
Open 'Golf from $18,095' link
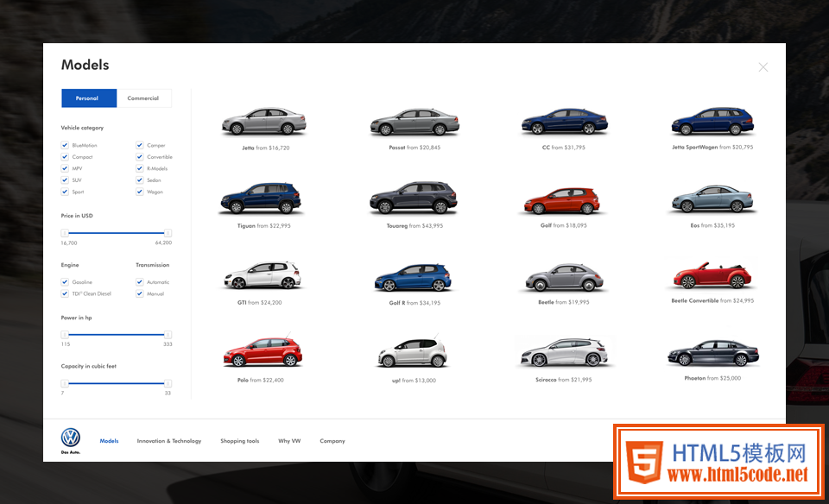tap(564, 225)
